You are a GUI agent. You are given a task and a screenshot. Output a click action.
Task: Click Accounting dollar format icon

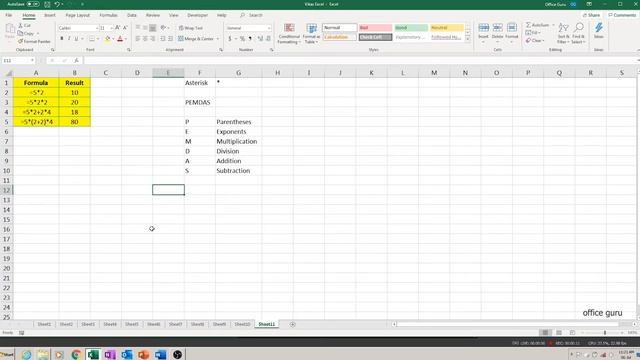pyautogui.click(x=230, y=39)
